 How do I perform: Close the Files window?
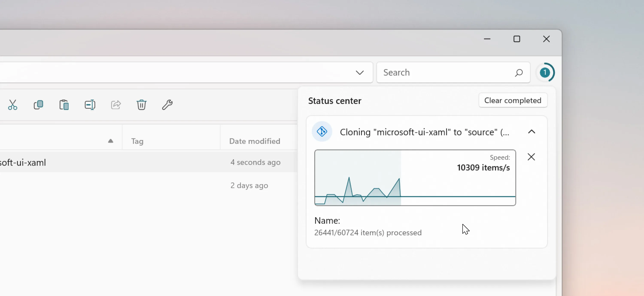click(x=547, y=39)
